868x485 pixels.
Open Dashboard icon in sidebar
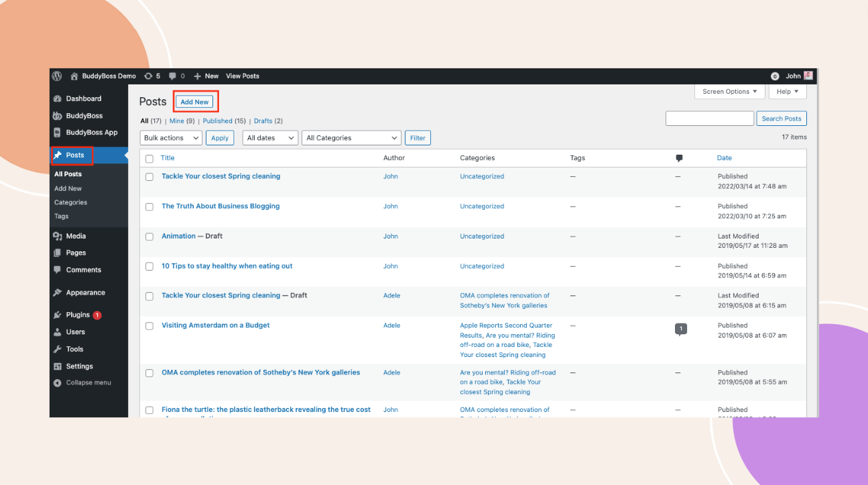(x=58, y=98)
